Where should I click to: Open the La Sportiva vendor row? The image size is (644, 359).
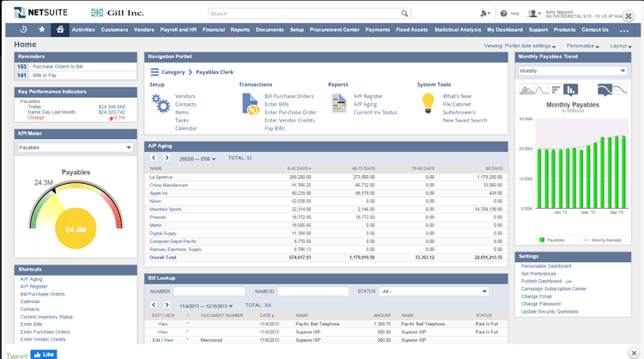pos(161,177)
